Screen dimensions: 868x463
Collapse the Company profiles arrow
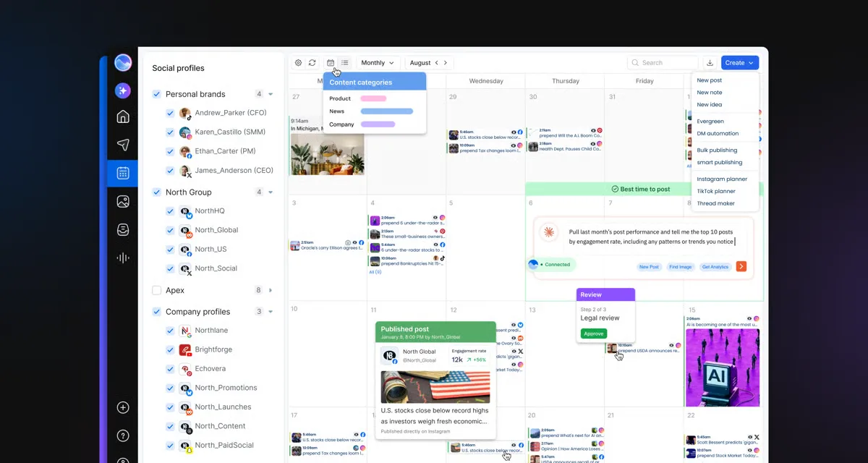pos(271,312)
